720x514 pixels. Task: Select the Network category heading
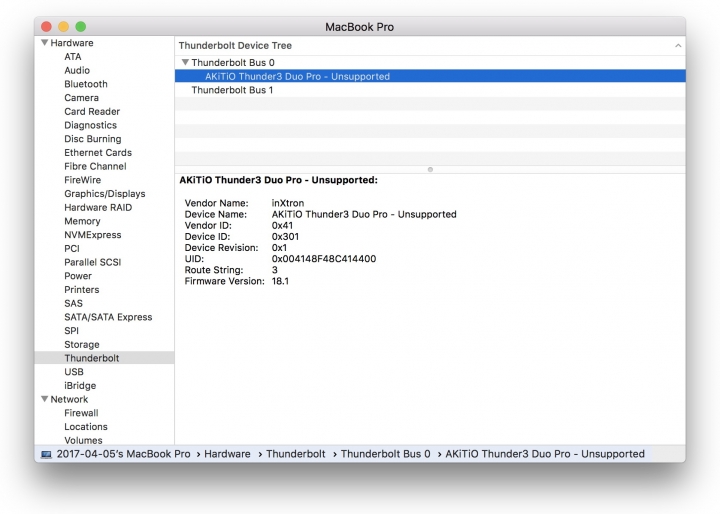coord(69,399)
